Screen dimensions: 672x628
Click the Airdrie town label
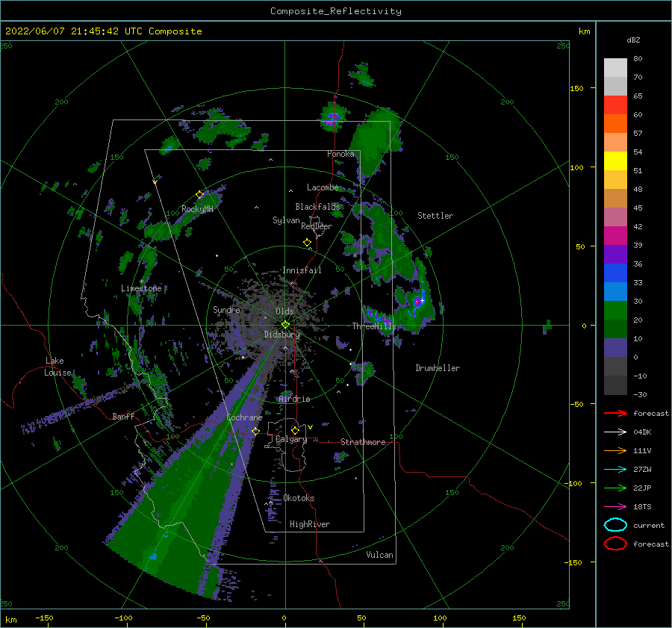tap(294, 399)
